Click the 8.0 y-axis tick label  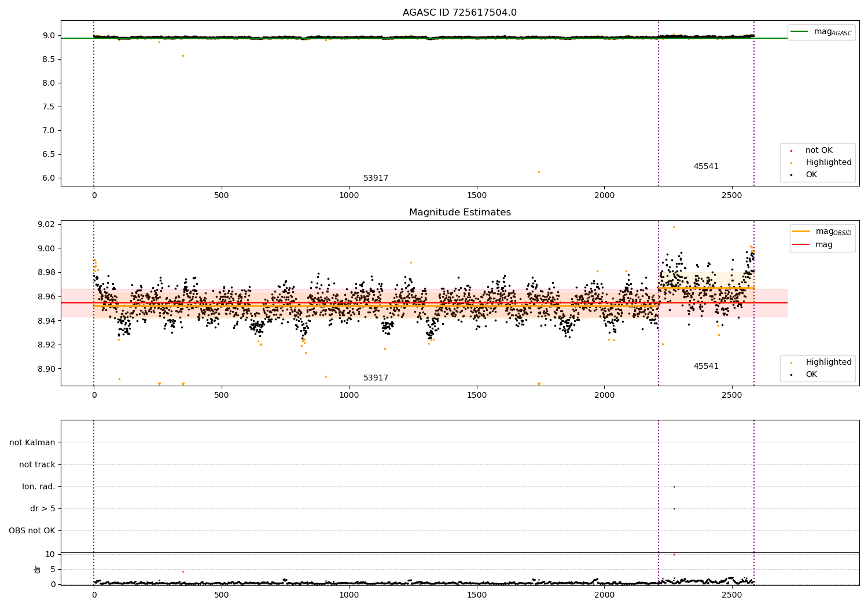click(49, 83)
